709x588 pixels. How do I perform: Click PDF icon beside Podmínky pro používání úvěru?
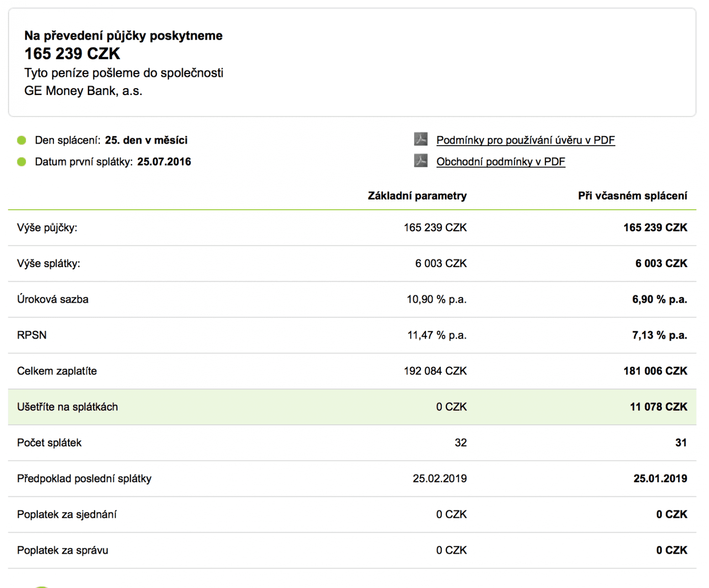pyautogui.click(x=420, y=139)
